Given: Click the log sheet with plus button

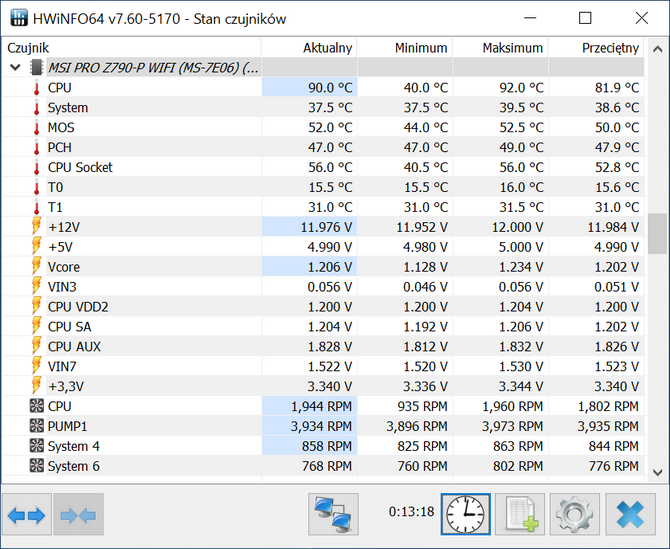Looking at the screenshot, I should coord(520,514).
